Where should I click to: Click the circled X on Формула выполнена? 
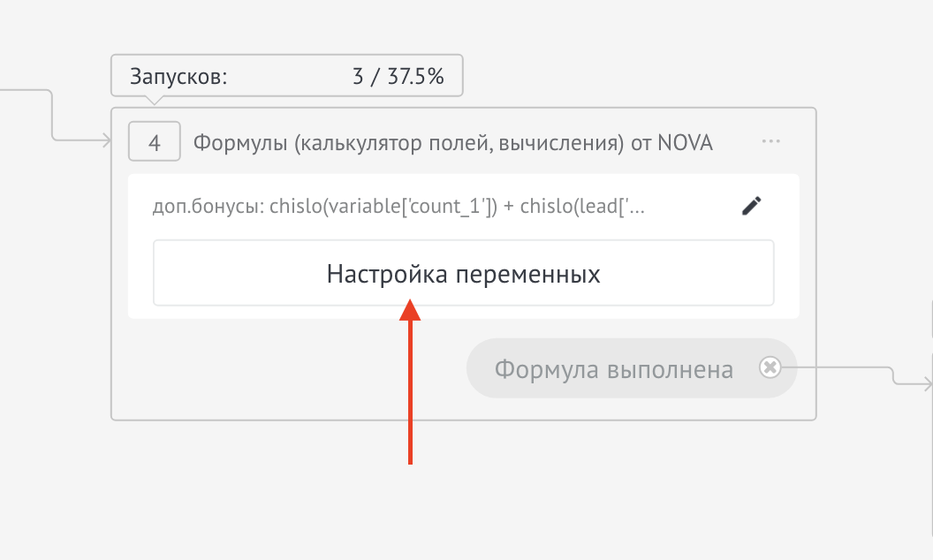pos(770,367)
